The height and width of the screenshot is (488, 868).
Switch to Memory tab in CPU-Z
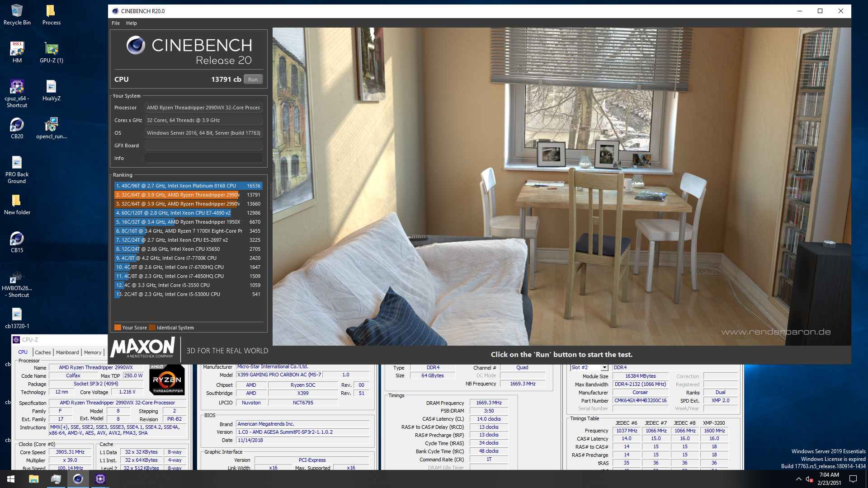pos(93,352)
